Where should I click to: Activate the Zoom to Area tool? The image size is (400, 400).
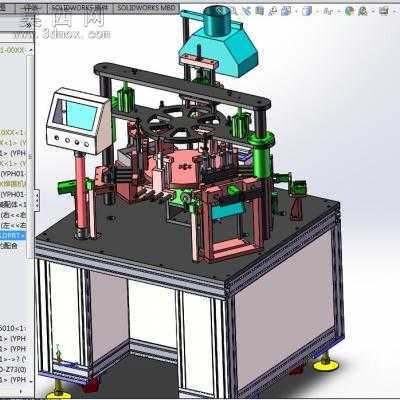coord(234,11)
